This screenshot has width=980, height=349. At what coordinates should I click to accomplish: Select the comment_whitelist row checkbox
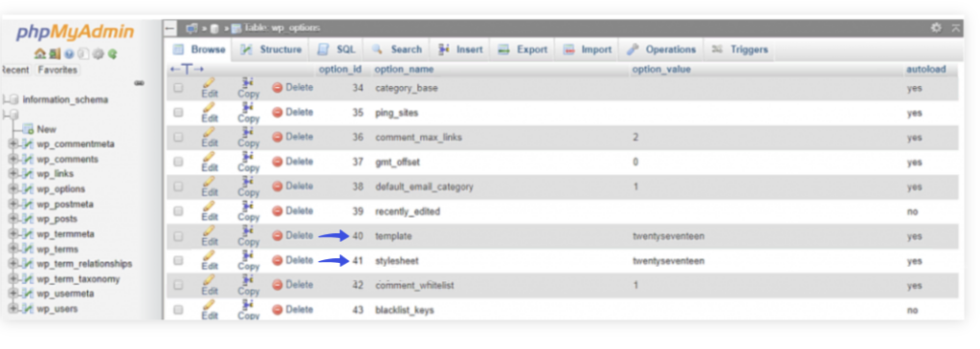tap(178, 285)
